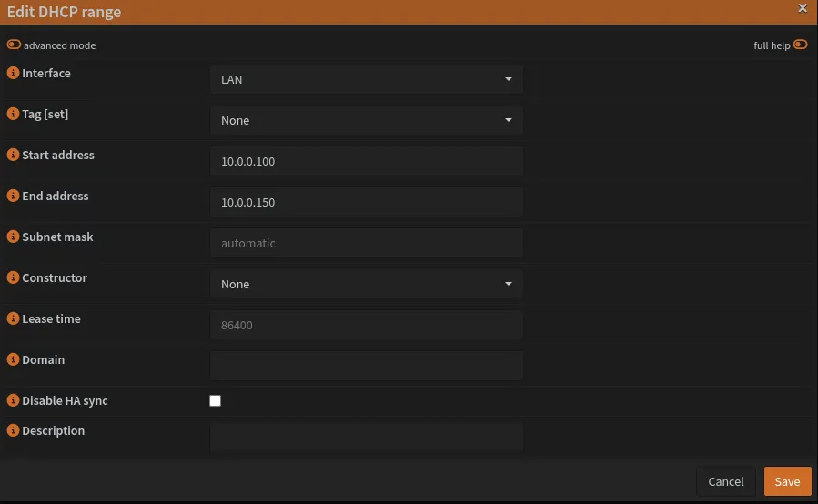Close the Edit DHCP range dialog
818x504 pixels.
point(803,8)
